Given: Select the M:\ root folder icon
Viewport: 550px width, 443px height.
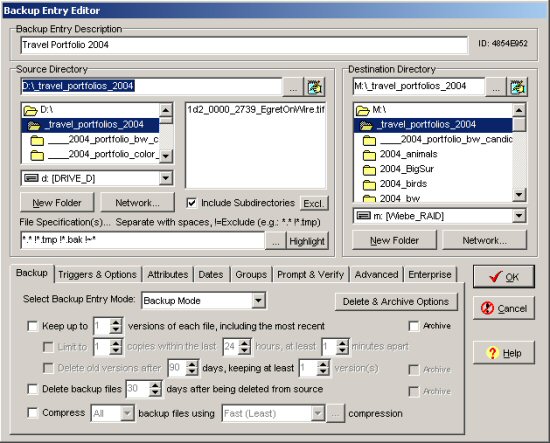Looking at the screenshot, I should pyautogui.click(x=362, y=110).
